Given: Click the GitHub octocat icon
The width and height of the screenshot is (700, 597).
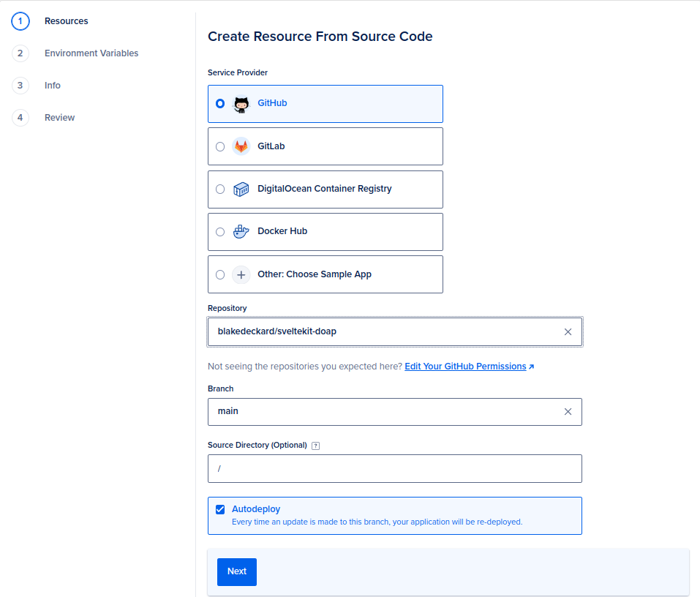Looking at the screenshot, I should tap(241, 104).
